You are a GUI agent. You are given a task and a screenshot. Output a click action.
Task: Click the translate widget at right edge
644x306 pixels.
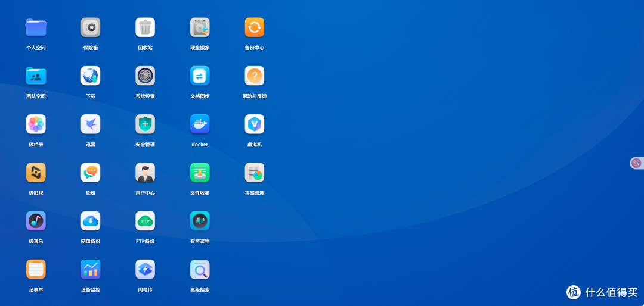pyautogui.click(x=637, y=163)
